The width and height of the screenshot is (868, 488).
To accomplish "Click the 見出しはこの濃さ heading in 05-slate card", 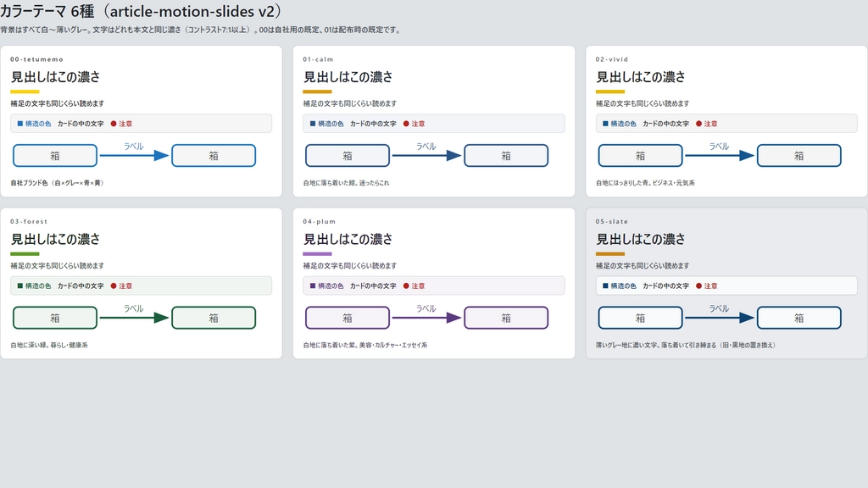I will [x=641, y=239].
